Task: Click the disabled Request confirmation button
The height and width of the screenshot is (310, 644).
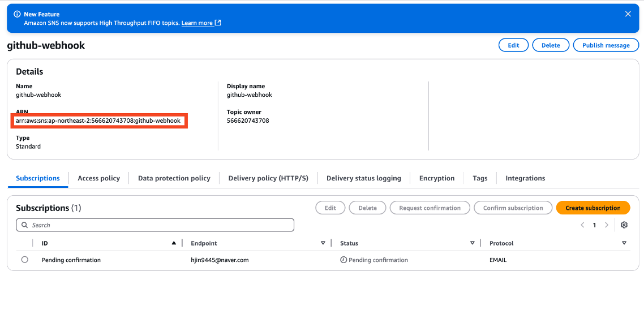Action: 430,208
